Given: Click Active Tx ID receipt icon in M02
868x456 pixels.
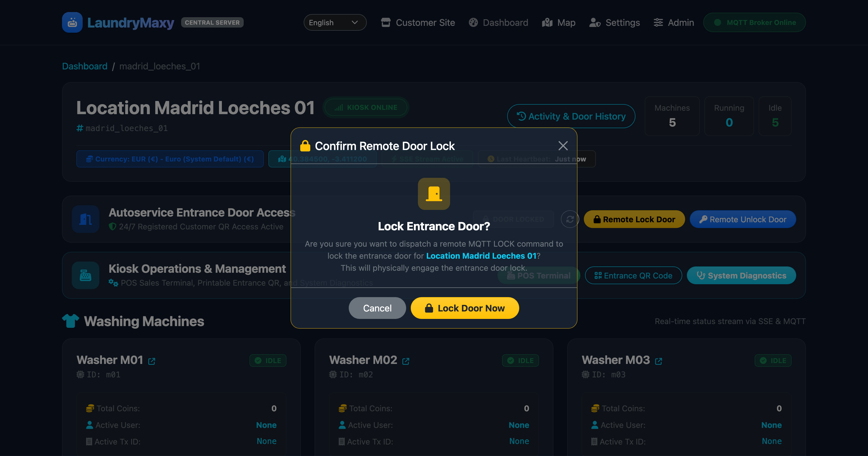Looking at the screenshot, I should (x=342, y=442).
